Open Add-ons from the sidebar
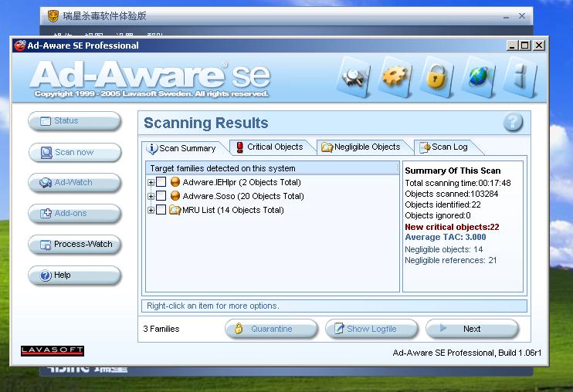 coord(74,214)
